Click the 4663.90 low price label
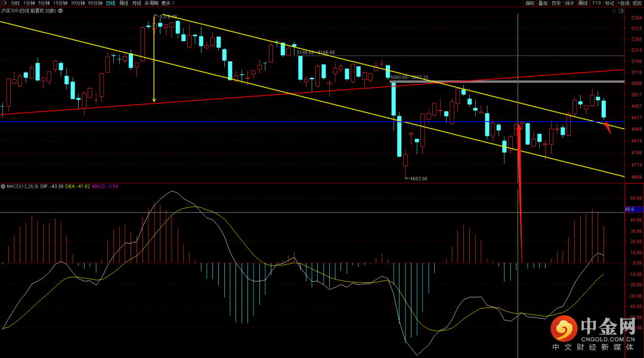 419,179
